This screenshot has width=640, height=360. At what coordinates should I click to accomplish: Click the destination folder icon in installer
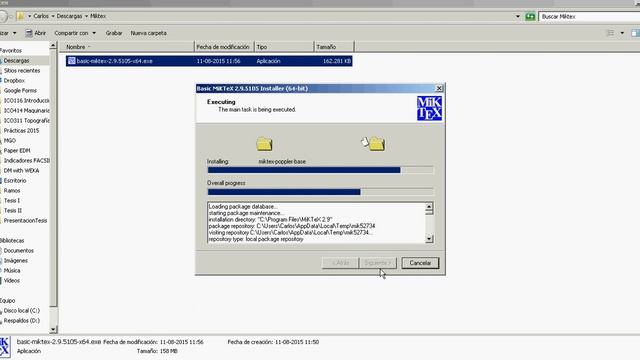tap(373, 144)
